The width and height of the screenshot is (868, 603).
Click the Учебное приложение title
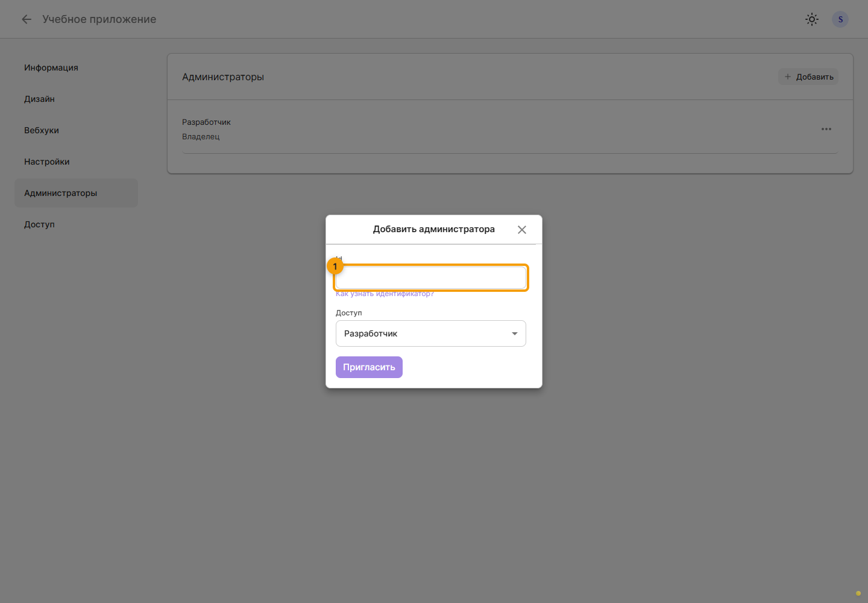tap(99, 19)
